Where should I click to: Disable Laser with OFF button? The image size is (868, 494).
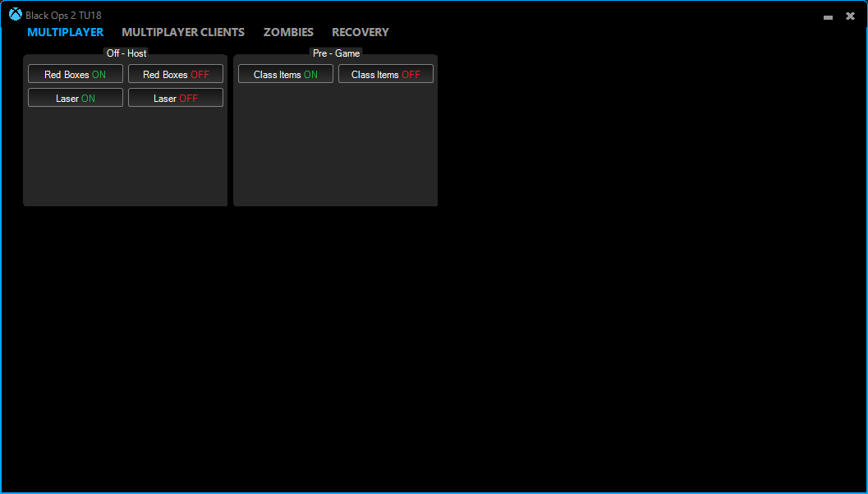pyautogui.click(x=176, y=98)
